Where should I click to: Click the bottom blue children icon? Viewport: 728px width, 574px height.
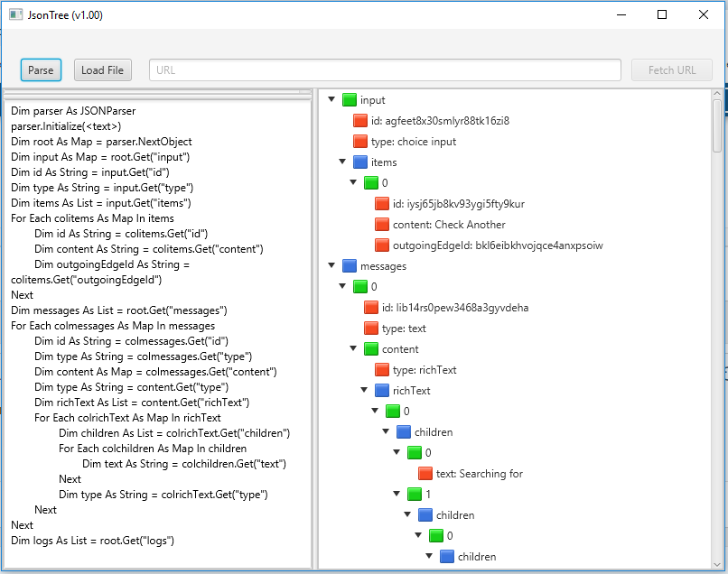(x=447, y=556)
